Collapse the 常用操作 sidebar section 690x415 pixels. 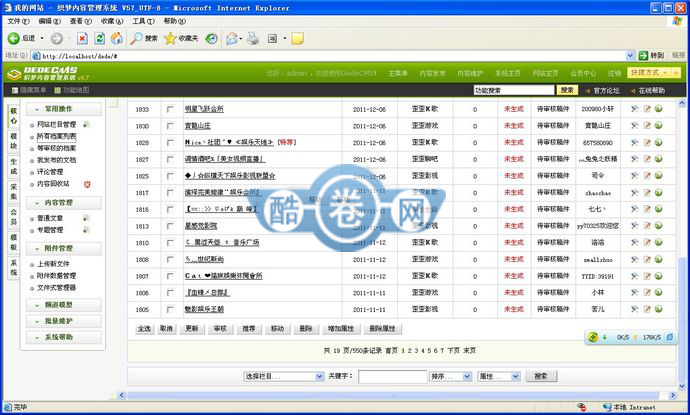63,109
